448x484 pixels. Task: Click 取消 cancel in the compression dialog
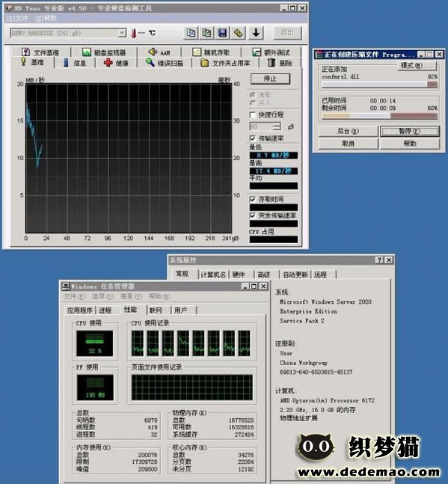pos(348,144)
